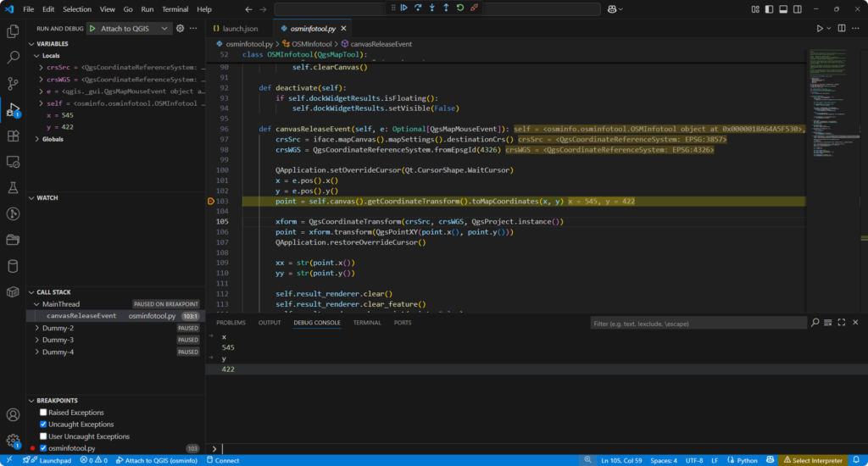The image size is (868, 466).
Task: Open the Source Control view
Action: (13, 83)
